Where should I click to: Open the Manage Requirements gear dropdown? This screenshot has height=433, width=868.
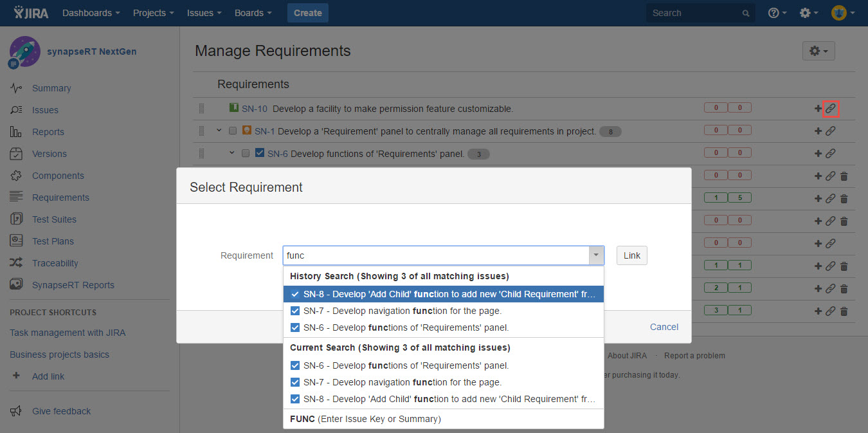pyautogui.click(x=818, y=51)
